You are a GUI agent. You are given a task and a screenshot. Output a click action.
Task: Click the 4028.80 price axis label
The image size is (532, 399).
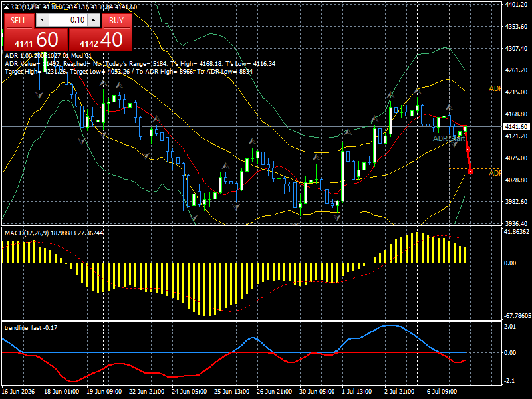516,180
